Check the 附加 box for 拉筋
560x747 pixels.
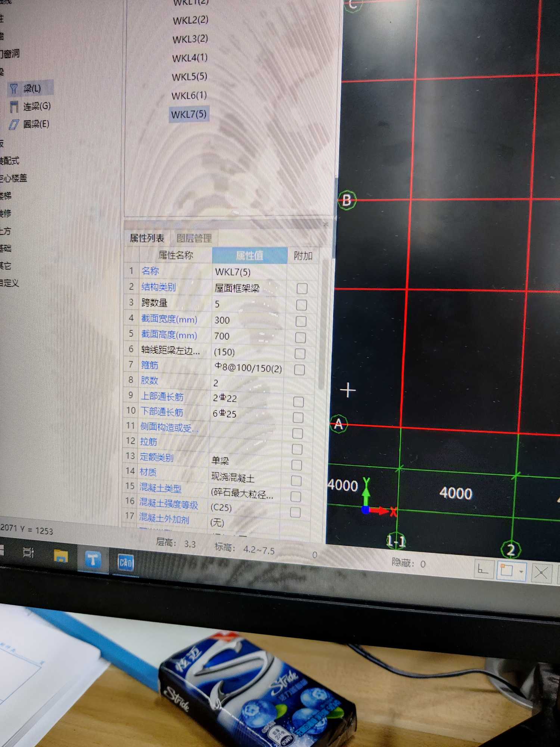pyautogui.click(x=297, y=449)
